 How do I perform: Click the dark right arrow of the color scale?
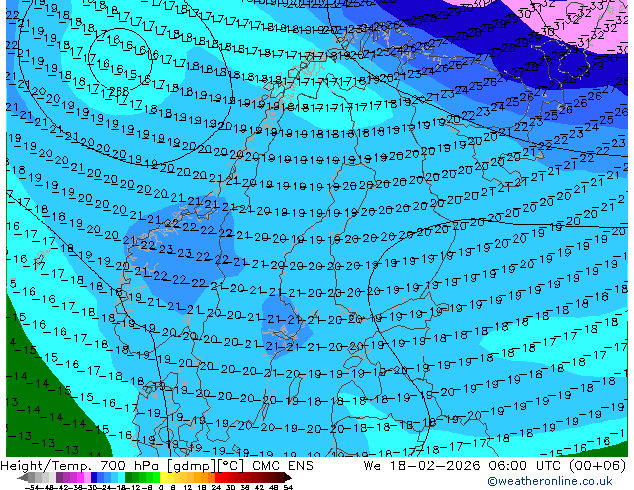point(288,477)
